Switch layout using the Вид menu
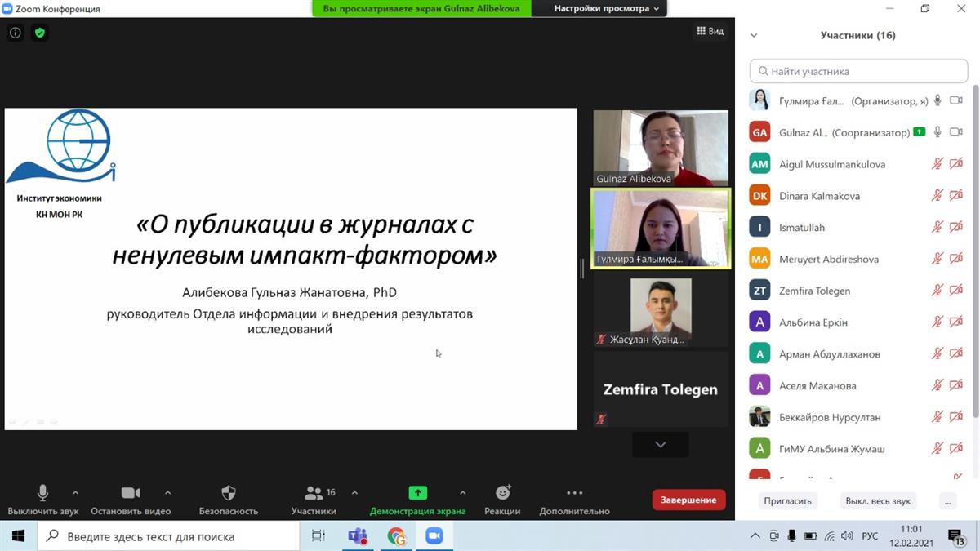Viewport: 980px width, 551px height. coord(710,31)
